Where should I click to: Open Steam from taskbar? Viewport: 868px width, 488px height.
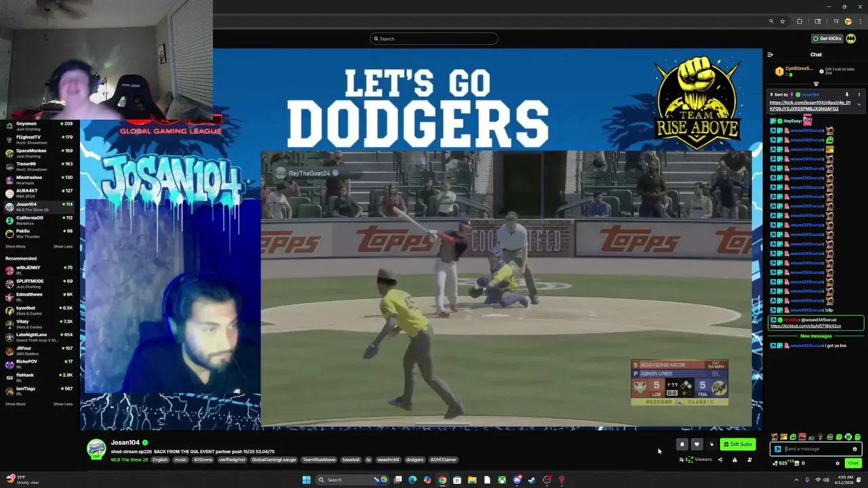tap(532, 480)
